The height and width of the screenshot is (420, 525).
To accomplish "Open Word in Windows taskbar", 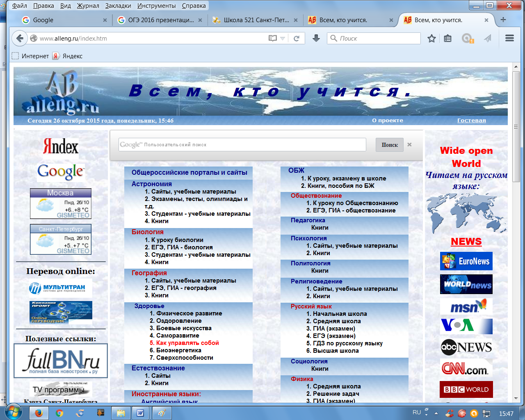I will (140, 413).
